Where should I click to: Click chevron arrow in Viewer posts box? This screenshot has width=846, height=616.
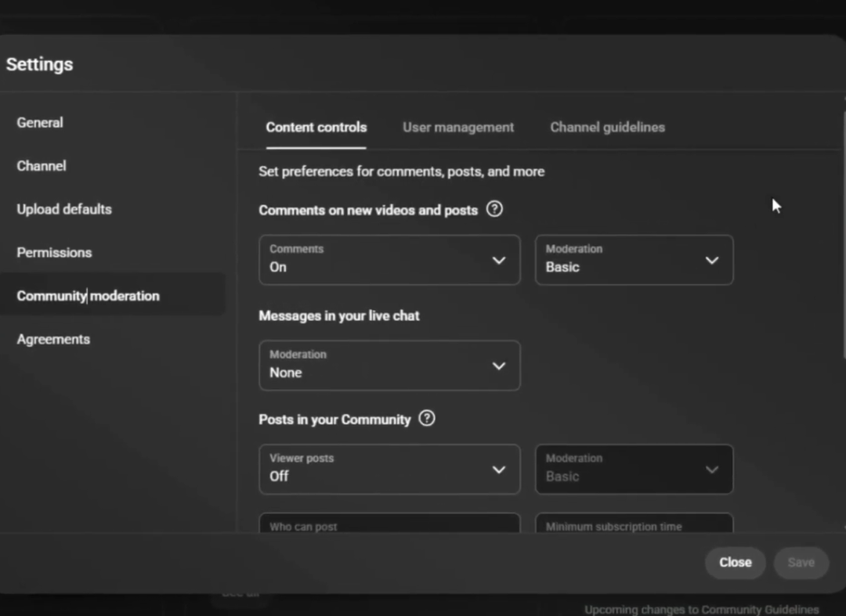(x=499, y=470)
